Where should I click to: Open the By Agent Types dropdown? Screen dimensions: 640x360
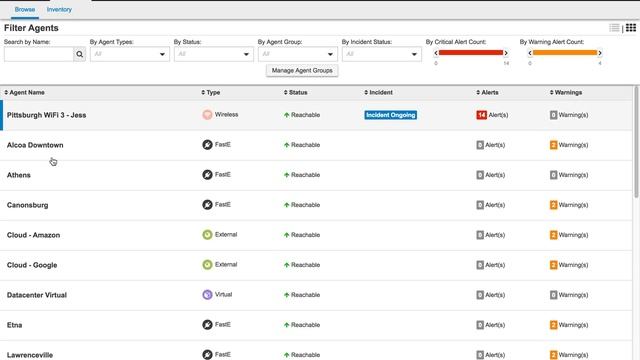coord(130,54)
